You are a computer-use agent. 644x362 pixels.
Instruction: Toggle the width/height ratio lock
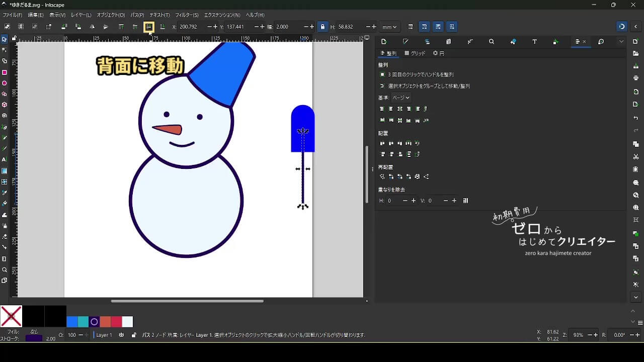pos(323,27)
